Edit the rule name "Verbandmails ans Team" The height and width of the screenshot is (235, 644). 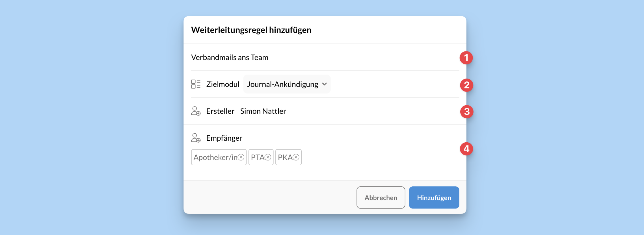[x=230, y=57]
